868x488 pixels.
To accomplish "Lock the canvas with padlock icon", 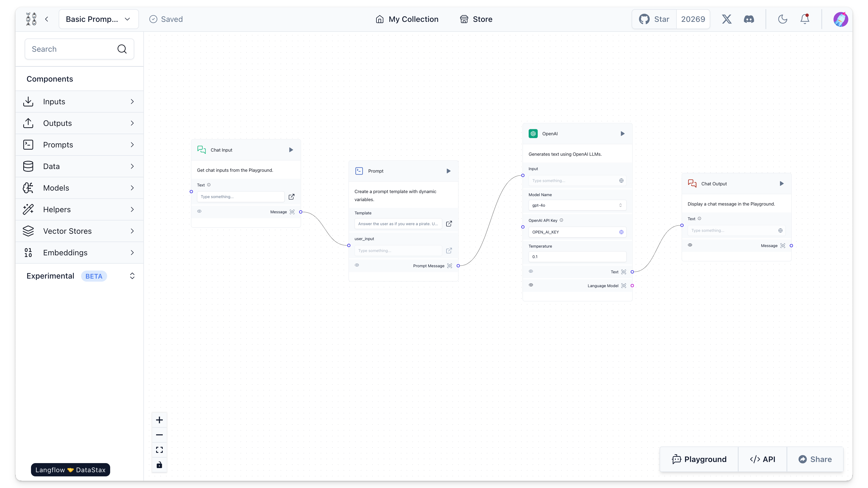I will click(159, 465).
